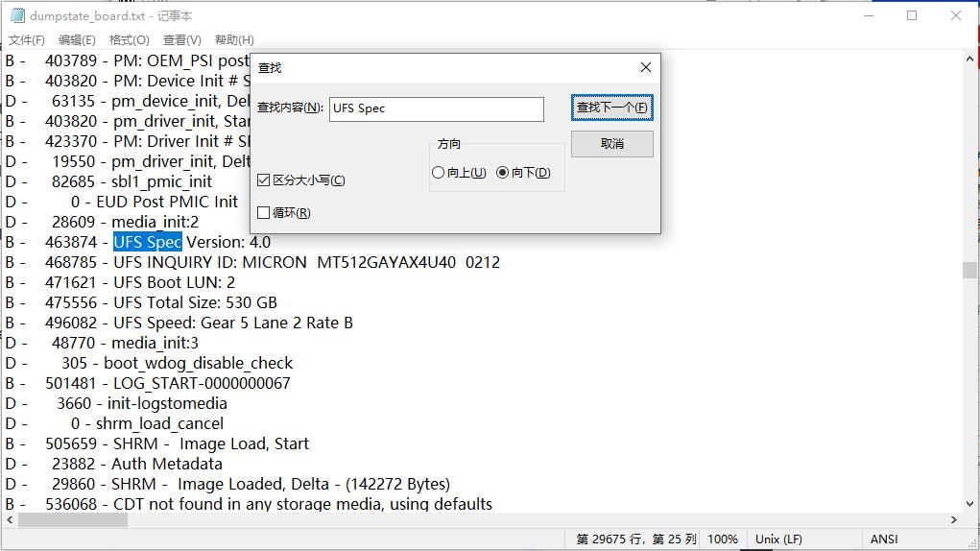
Task: Click the ANSI encoding status bar entry
Action: (884, 539)
